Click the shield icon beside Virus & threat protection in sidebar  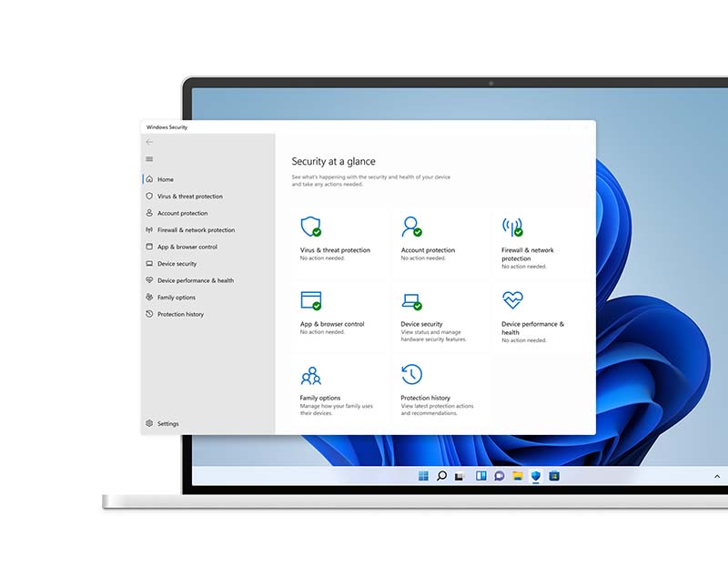pos(149,196)
